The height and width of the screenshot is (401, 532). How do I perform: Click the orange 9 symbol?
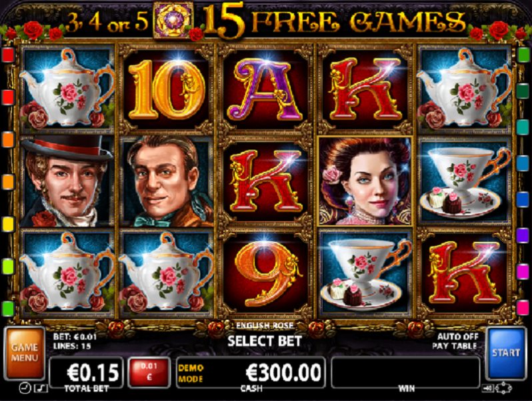click(x=265, y=274)
